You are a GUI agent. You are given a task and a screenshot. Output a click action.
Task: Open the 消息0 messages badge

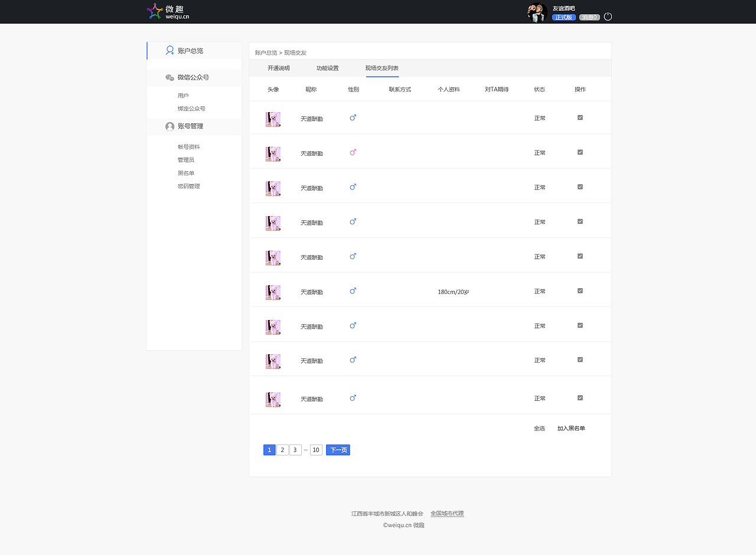[x=589, y=17]
